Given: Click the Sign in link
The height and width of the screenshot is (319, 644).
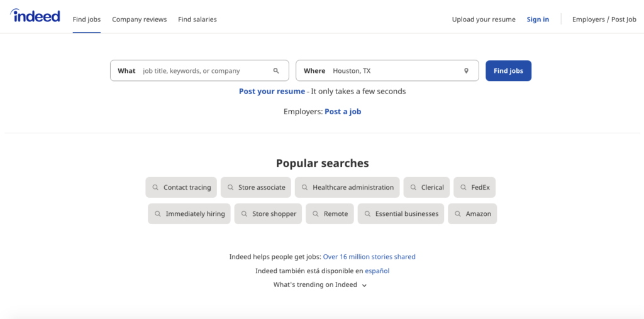Looking at the screenshot, I should click(538, 19).
